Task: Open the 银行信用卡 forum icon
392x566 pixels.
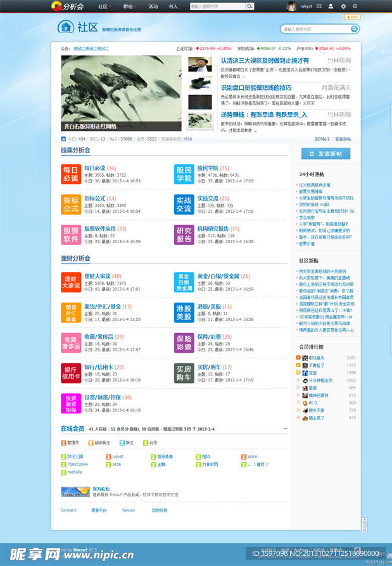Action: (71, 374)
